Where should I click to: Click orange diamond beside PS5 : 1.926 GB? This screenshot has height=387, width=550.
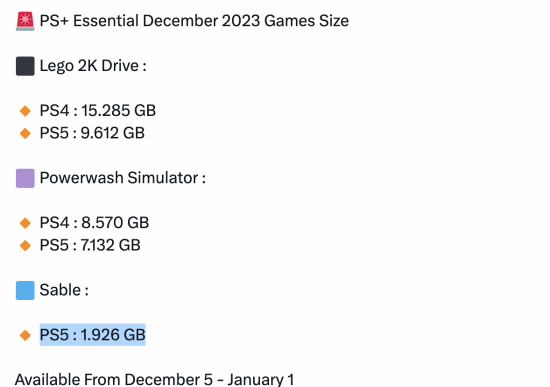click(x=25, y=335)
